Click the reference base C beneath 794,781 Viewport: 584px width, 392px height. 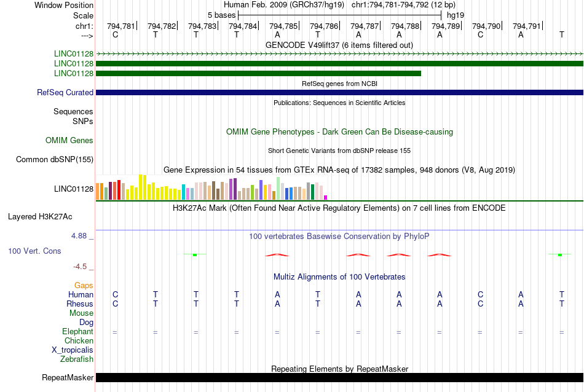pos(115,34)
